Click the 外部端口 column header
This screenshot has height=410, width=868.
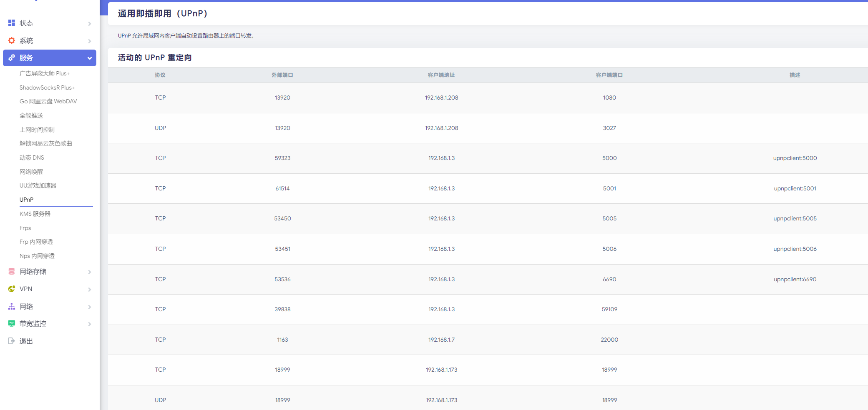(x=282, y=75)
